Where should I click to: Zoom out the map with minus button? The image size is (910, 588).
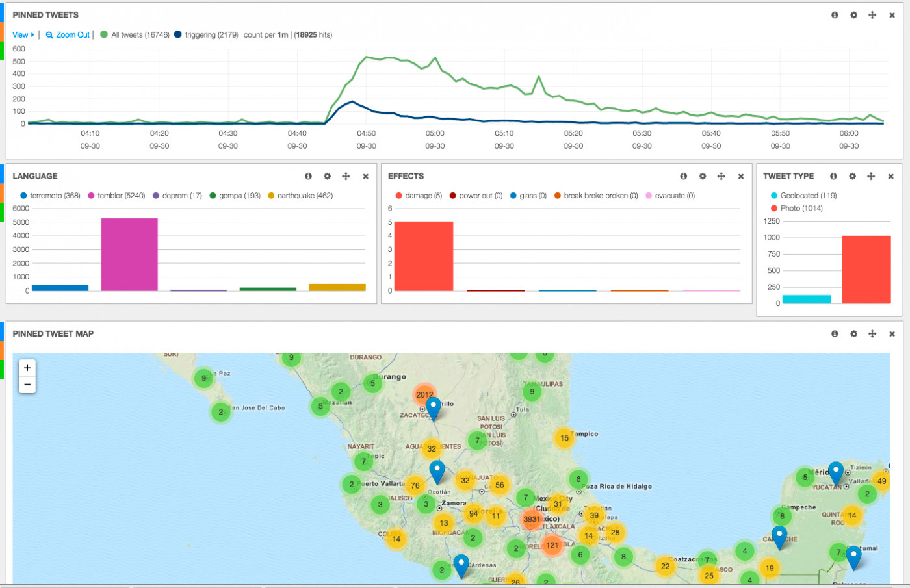27,385
